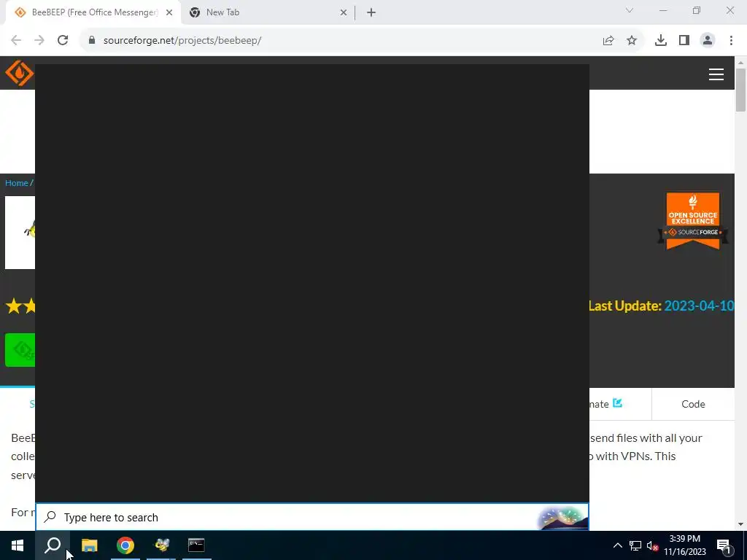Open a new browser tab
The height and width of the screenshot is (560, 747).
click(x=371, y=12)
